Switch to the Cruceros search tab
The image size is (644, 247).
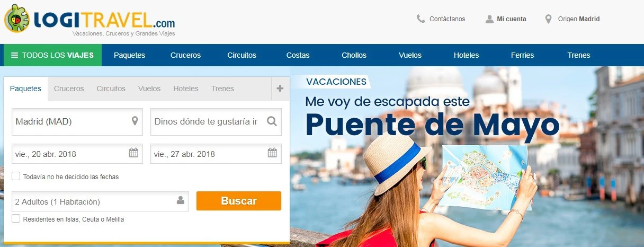click(x=69, y=89)
